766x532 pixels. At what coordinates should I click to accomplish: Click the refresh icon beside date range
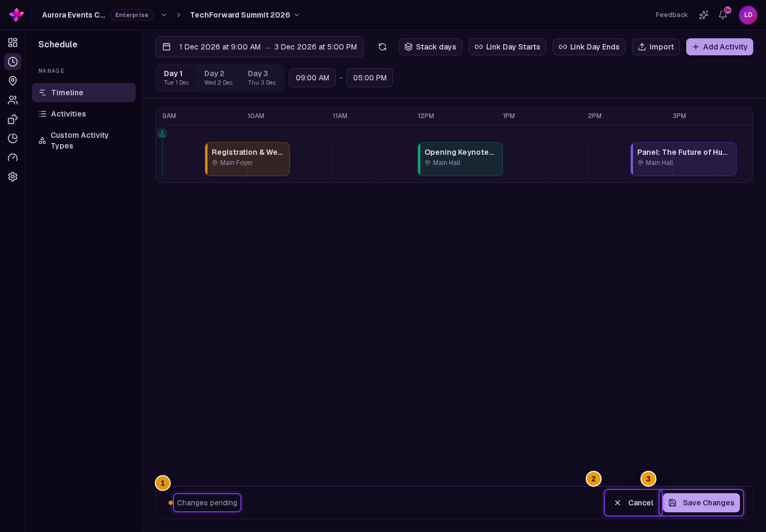[382, 47]
